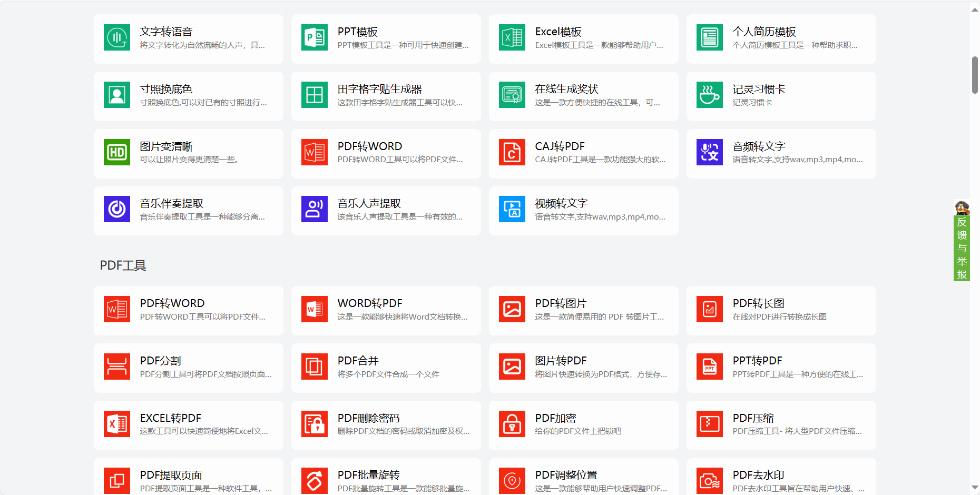This screenshot has width=980, height=495.
Task: Click the 寸照换底色 portrait icon
Action: [x=116, y=95]
